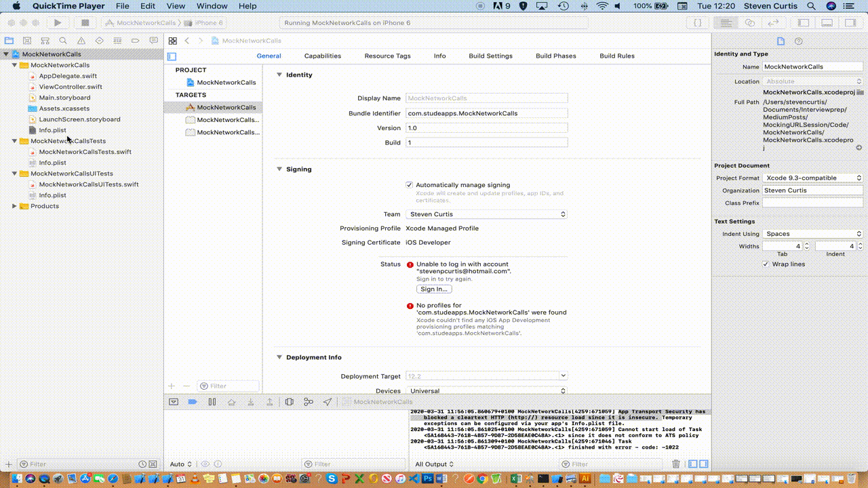Switch to the Build Rules tab
This screenshot has width=868, height=488.
[617, 56]
